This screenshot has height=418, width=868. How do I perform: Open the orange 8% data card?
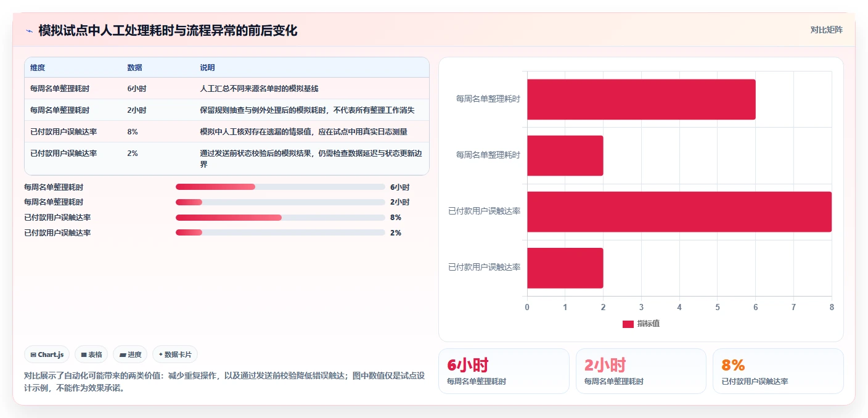(778, 371)
